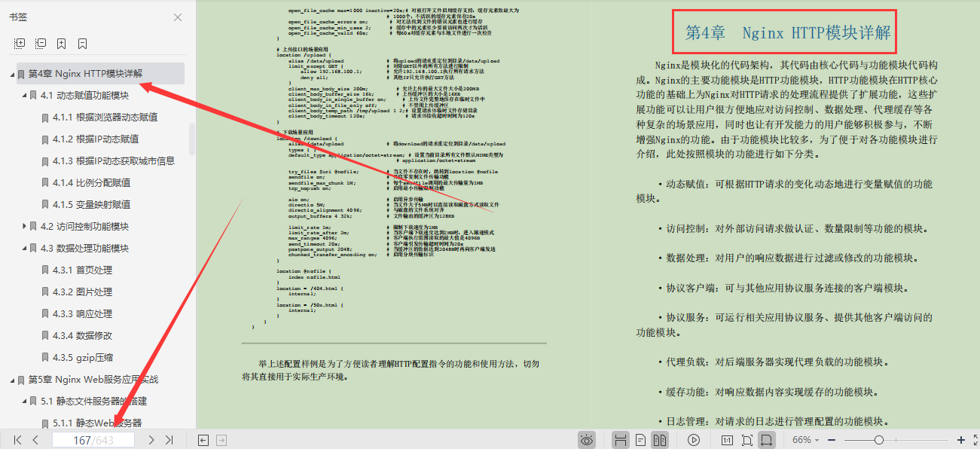Return to previous view icon
The width and height of the screenshot is (980, 449).
pos(203,440)
